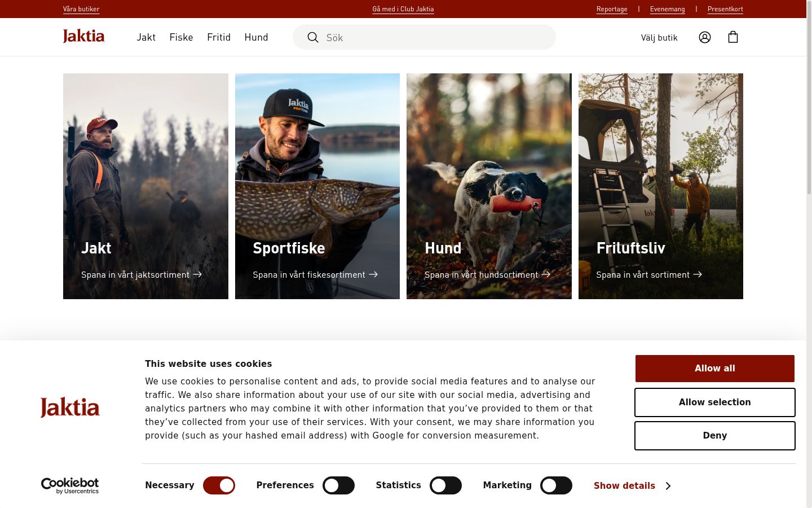The width and height of the screenshot is (812, 508).
Task: Click into the Sök search field
Action: (424, 37)
